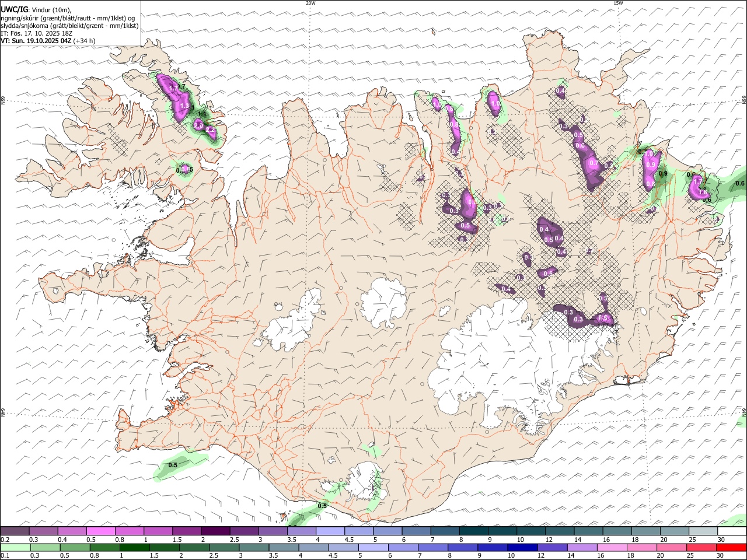Image resolution: width=747 pixels, height=560 pixels.
Task: Click the 0.6 rain value at the far east edge
Action: click(x=740, y=184)
